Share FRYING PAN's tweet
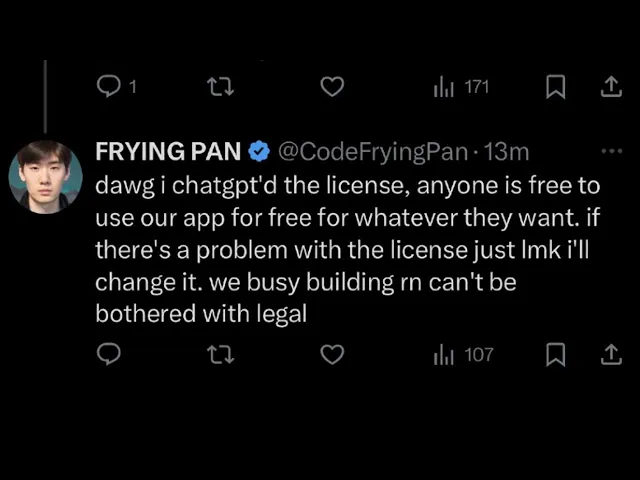This screenshot has height=480, width=640. coord(610,355)
